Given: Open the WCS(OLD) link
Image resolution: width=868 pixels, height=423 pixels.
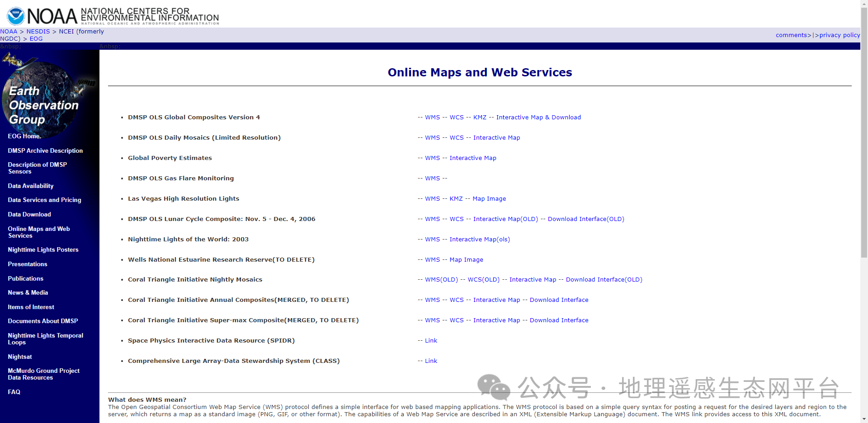Looking at the screenshot, I should [x=484, y=279].
